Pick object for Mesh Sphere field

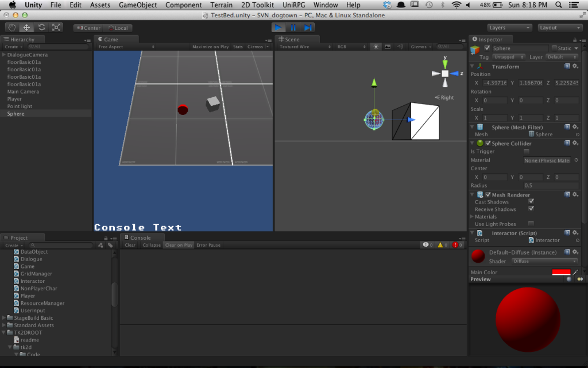tap(578, 135)
